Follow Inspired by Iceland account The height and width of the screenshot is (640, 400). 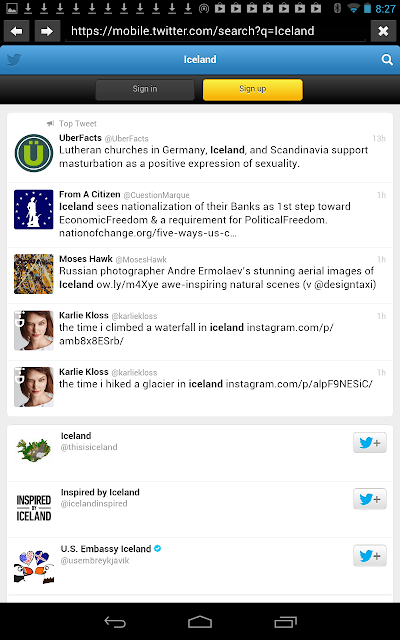(x=370, y=499)
